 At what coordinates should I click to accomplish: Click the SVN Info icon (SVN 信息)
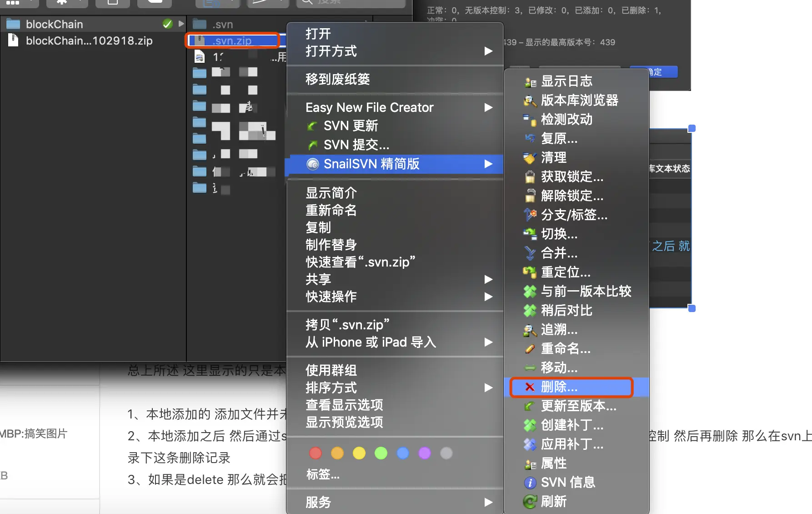pos(530,483)
